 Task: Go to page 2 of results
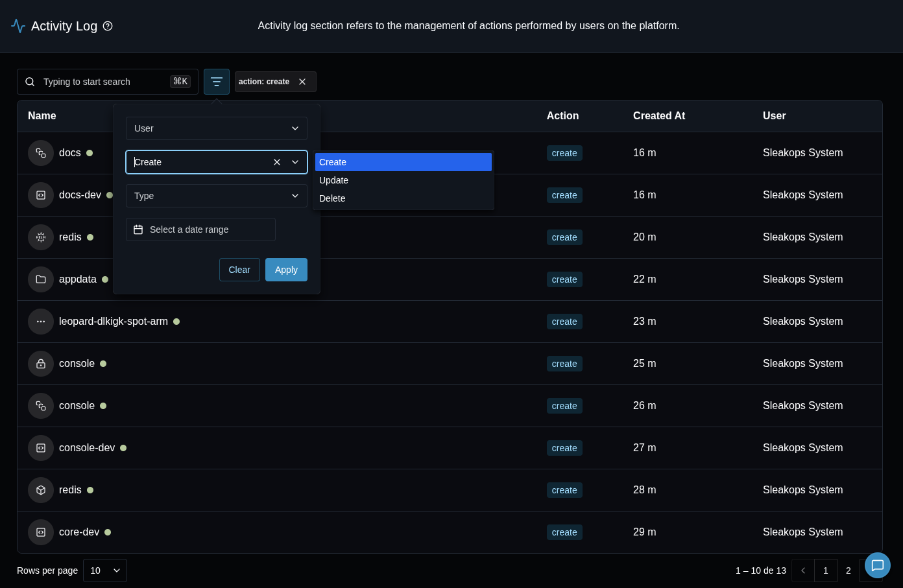(849, 570)
